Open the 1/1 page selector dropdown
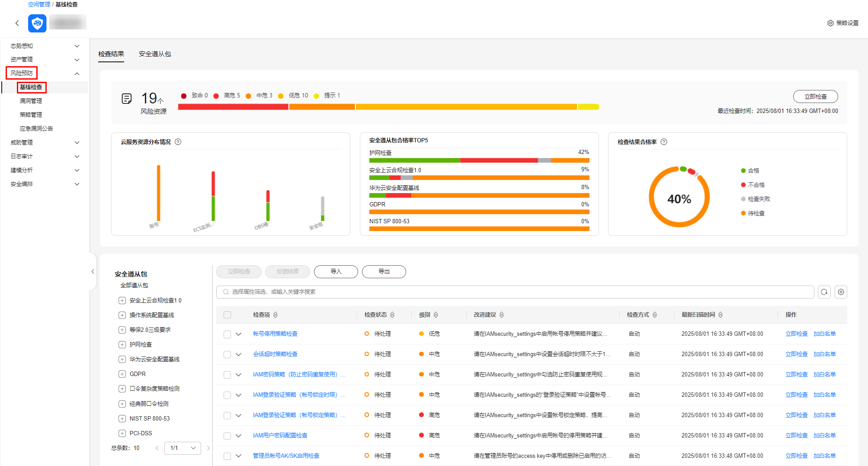This screenshot has width=868, height=466. [183, 448]
